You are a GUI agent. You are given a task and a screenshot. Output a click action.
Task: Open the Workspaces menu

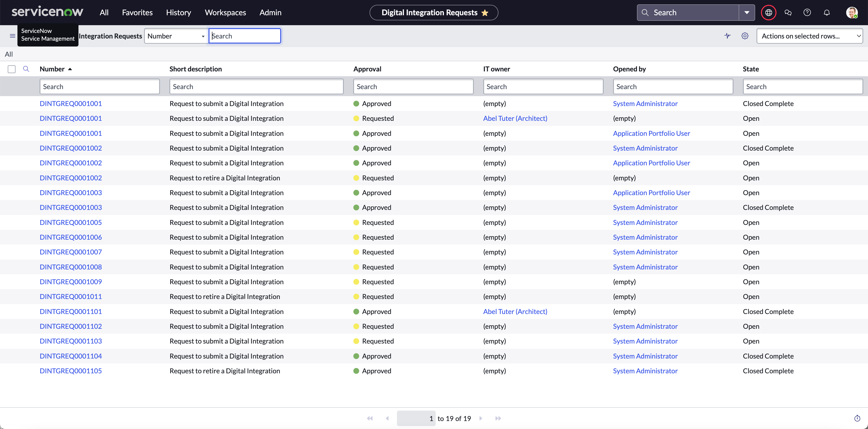[225, 12]
